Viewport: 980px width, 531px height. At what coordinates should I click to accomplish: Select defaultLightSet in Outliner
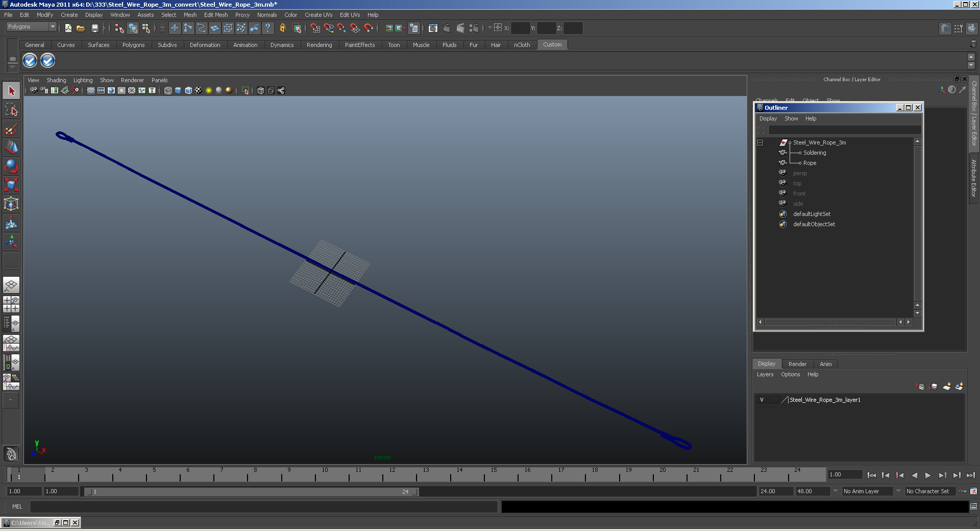coord(812,214)
